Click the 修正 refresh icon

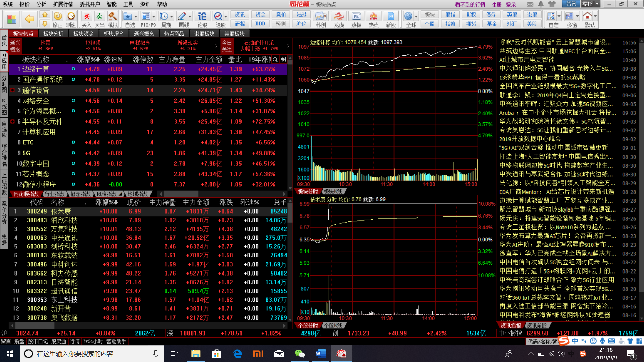point(58,16)
